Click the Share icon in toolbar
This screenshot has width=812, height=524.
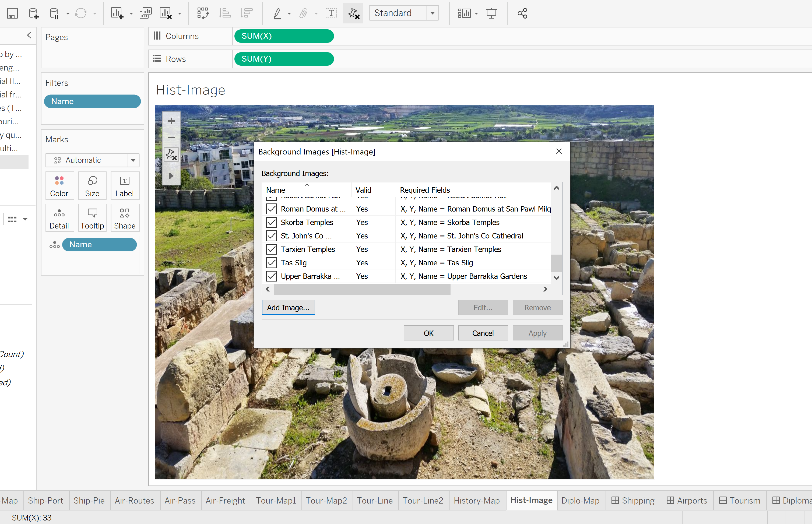point(522,13)
